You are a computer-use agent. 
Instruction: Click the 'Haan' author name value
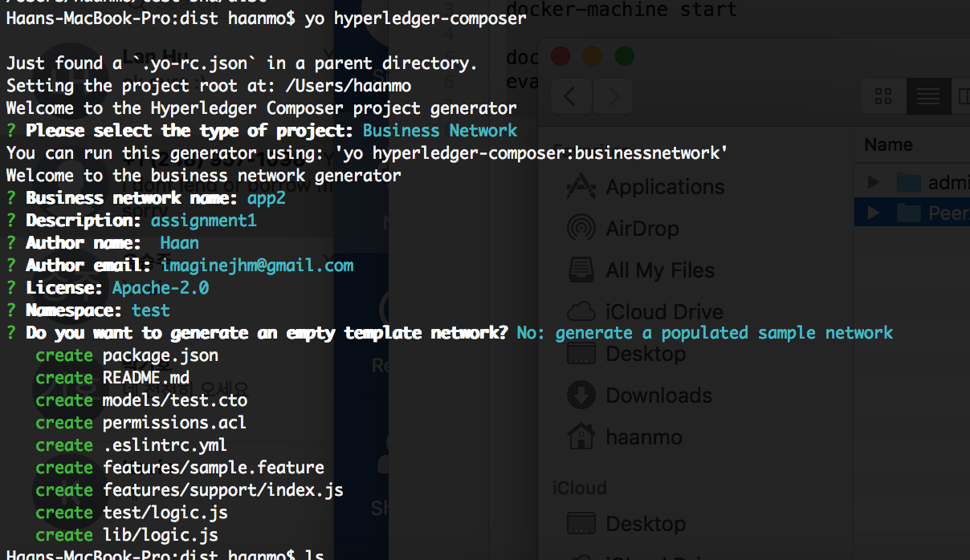pos(180,242)
